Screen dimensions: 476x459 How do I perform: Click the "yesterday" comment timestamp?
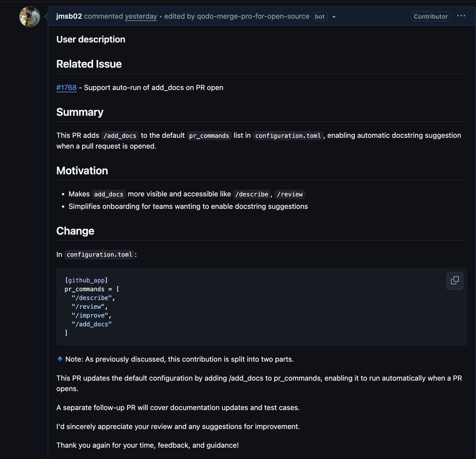pyautogui.click(x=141, y=16)
